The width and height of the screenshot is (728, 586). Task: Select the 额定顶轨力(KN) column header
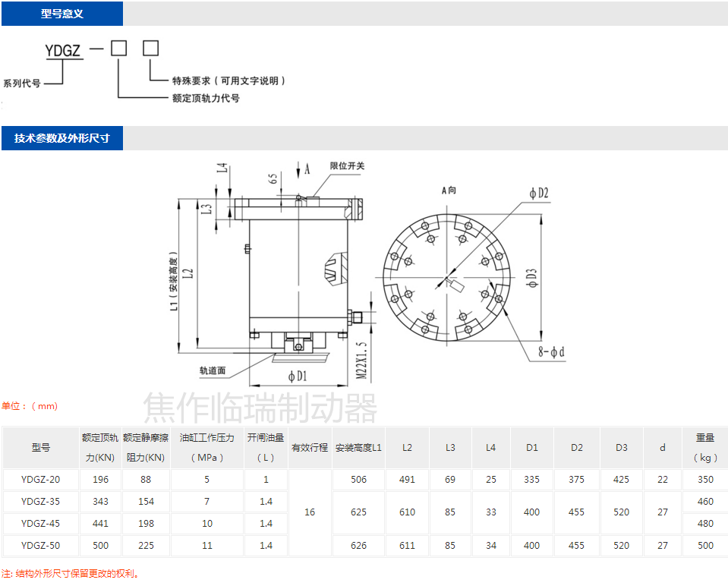coord(100,447)
